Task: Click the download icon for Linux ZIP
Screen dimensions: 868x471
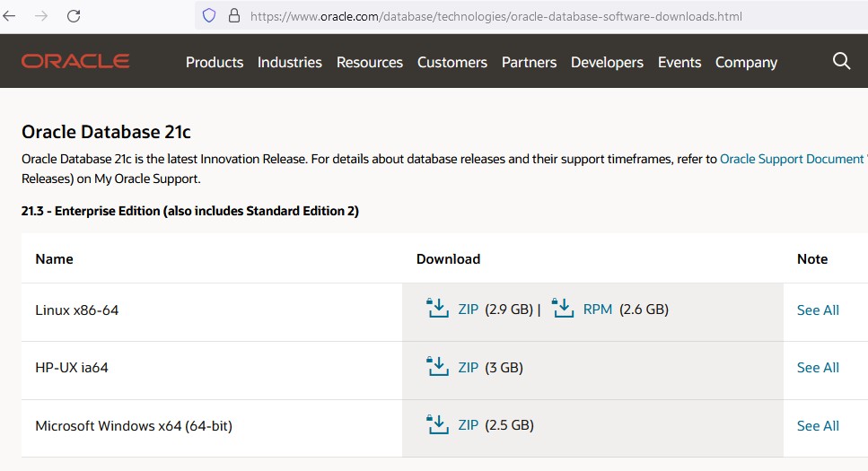Action: (x=437, y=309)
